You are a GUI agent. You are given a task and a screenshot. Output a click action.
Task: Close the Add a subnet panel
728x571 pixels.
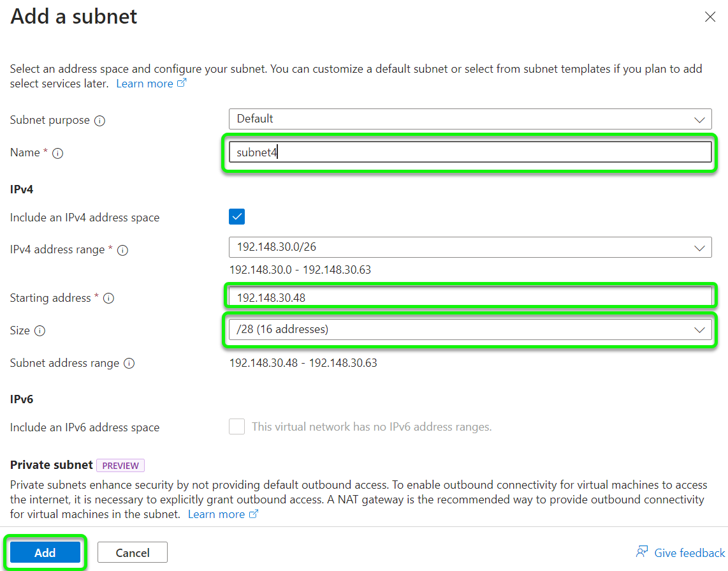[710, 17]
